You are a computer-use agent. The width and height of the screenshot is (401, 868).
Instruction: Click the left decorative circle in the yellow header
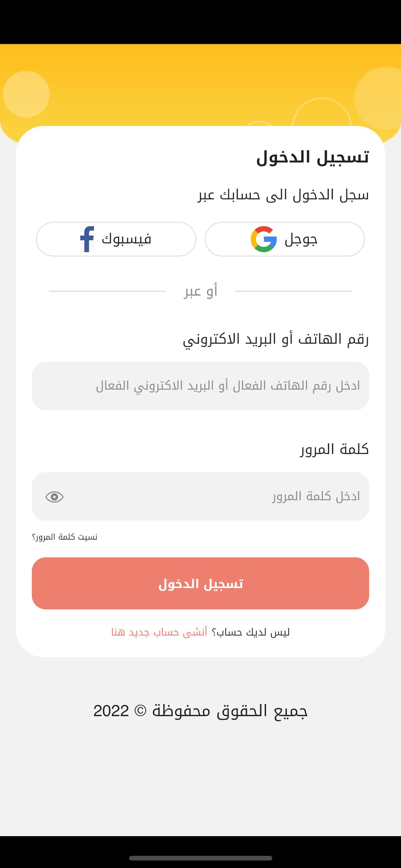tap(26, 94)
